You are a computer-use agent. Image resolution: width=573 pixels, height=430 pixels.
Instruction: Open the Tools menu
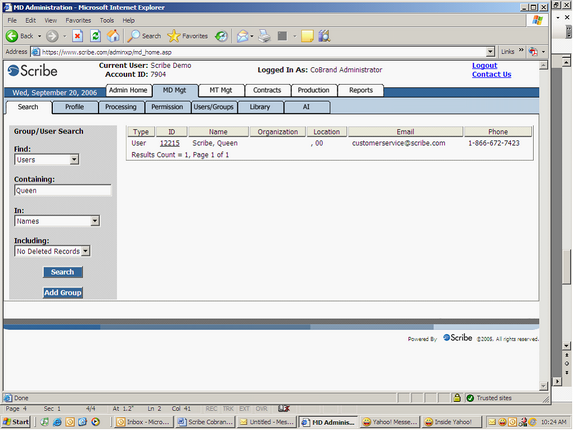[107, 20]
